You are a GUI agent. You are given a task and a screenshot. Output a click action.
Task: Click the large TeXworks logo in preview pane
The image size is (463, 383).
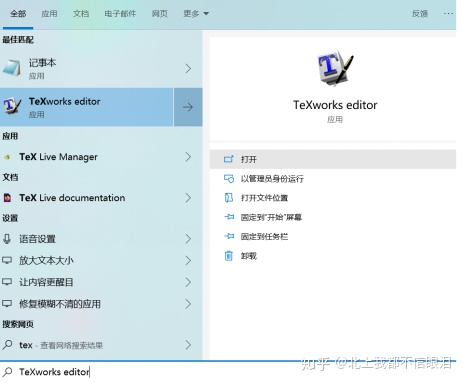(335, 68)
